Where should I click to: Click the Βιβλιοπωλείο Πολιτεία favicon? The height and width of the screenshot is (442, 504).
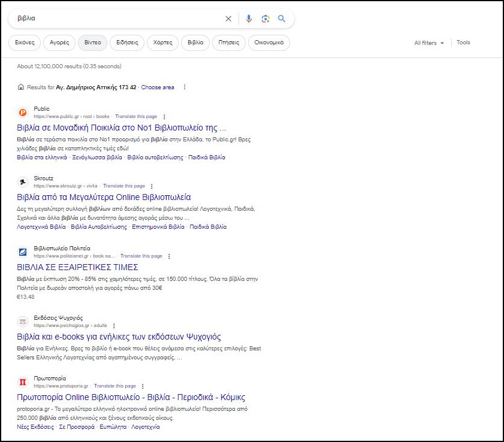[x=23, y=252]
